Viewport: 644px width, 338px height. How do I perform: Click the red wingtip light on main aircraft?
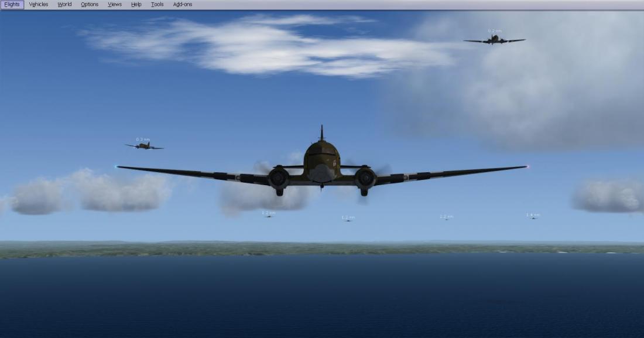(528, 166)
